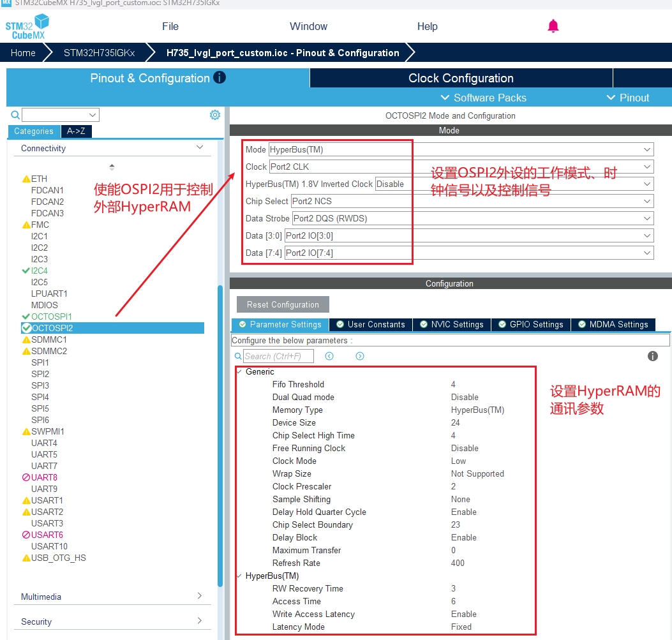Open the NVIC Settings tab
Image resolution: width=672 pixels, height=640 pixels.
452,324
